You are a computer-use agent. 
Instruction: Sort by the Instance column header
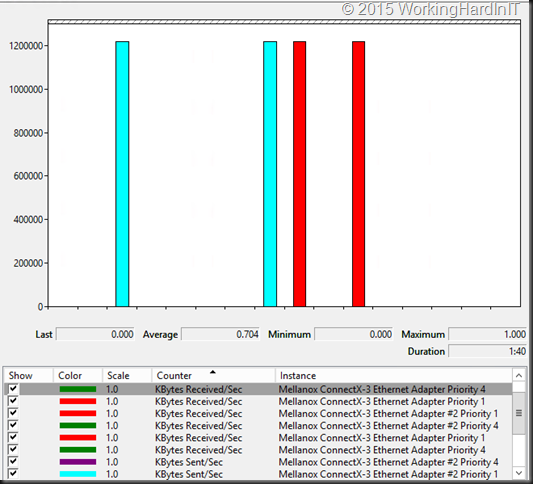coord(394,376)
